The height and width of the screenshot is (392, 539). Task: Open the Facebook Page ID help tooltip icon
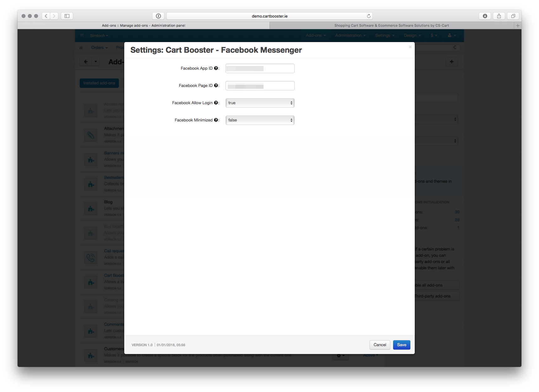(216, 85)
